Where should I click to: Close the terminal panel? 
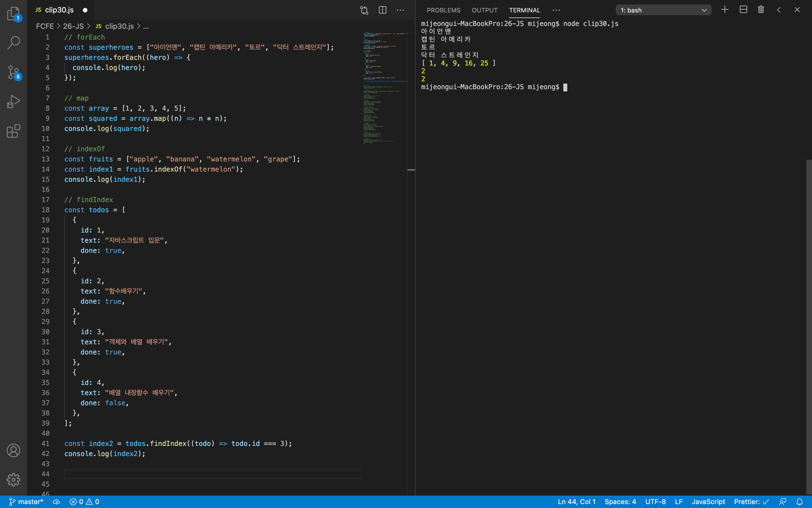[x=797, y=10]
